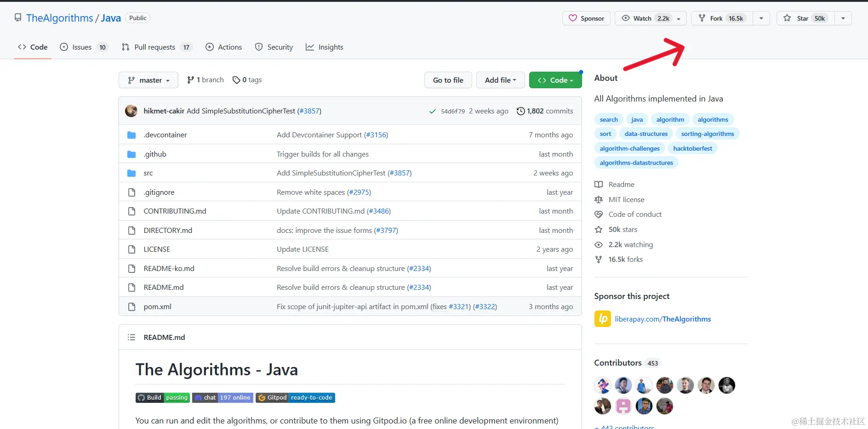Click the .gitignore file icon
Viewport: 868px width, 429px height.
click(x=131, y=192)
